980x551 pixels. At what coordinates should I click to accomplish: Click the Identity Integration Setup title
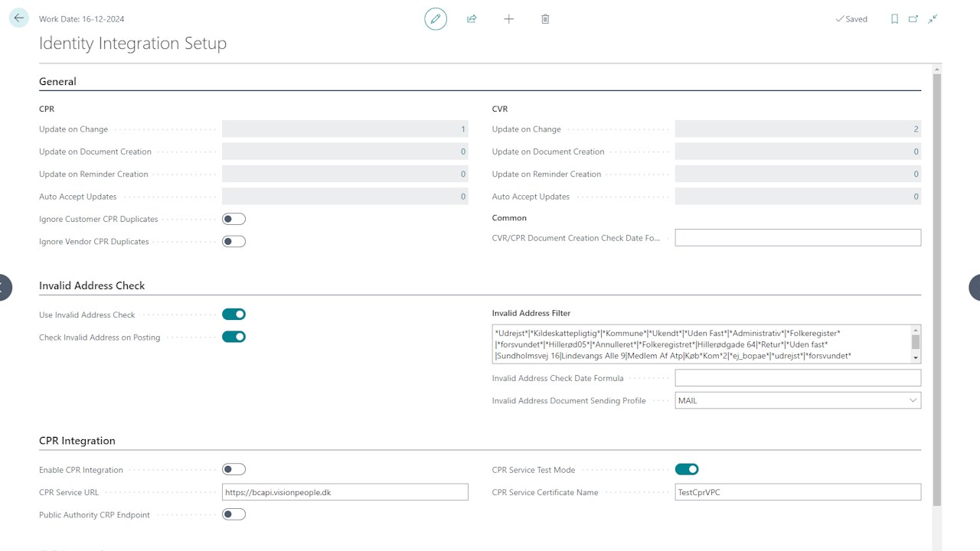coord(132,43)
